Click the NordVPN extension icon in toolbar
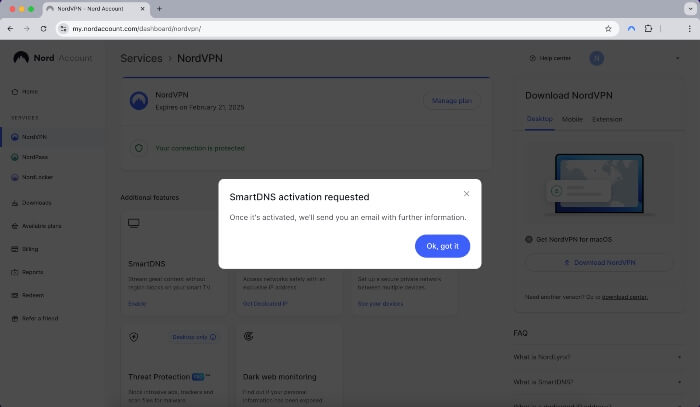 (x=631, y=29)
